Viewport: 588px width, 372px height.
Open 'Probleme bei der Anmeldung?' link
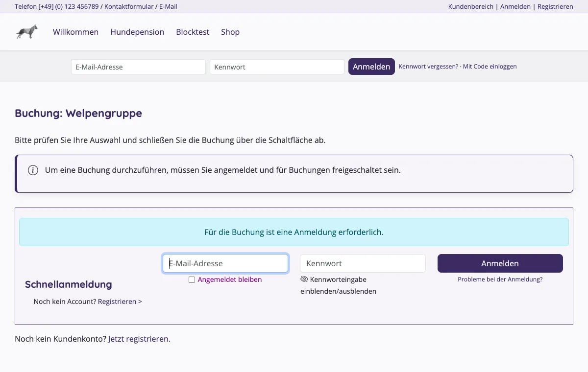[500, 279]
